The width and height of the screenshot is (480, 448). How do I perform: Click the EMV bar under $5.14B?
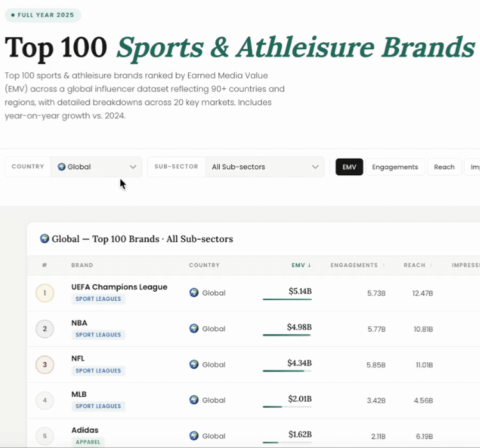(287, 299)
